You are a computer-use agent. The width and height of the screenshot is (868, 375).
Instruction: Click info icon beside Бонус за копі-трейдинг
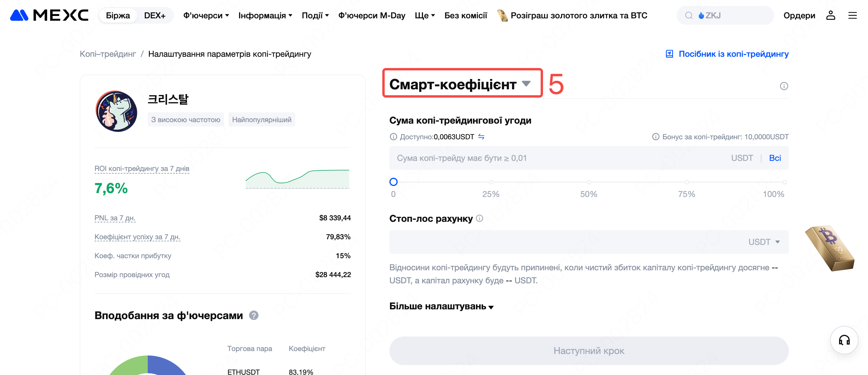coord(655,137)
